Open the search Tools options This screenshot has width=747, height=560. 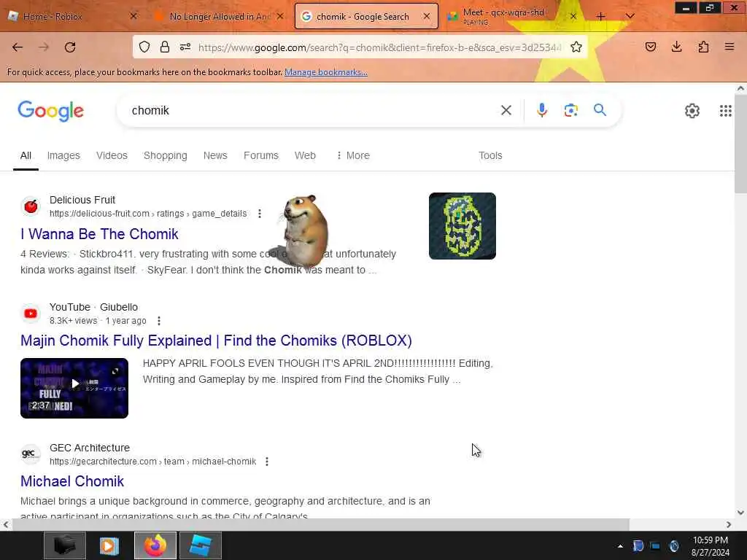click(490, 156)
